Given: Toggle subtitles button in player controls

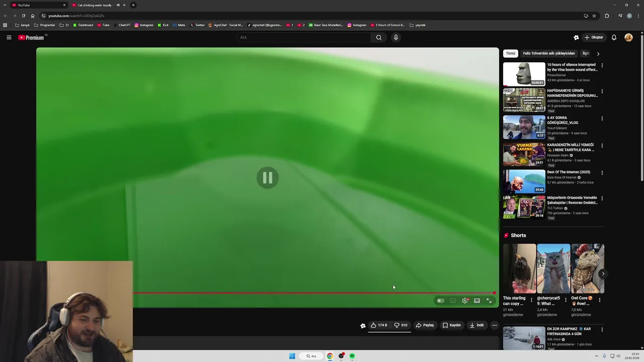Looking at the screenshot, I should [x=453, y=301].
